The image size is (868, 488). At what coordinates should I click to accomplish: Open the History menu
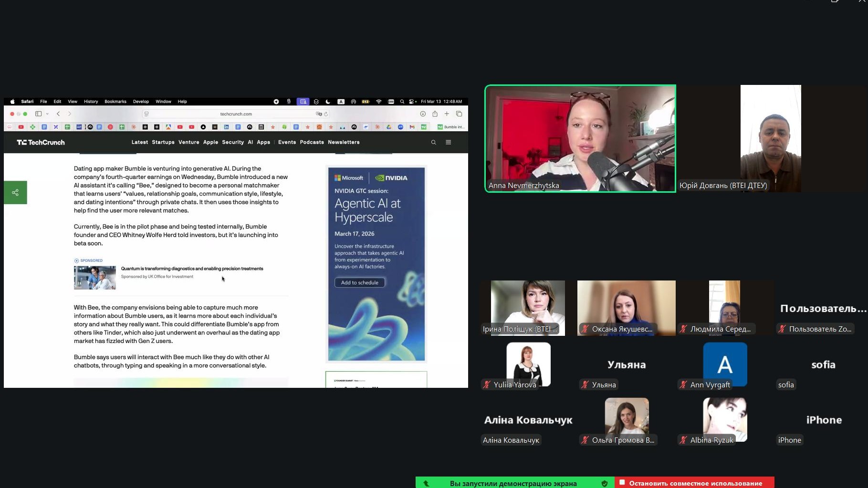click(91, 102)
